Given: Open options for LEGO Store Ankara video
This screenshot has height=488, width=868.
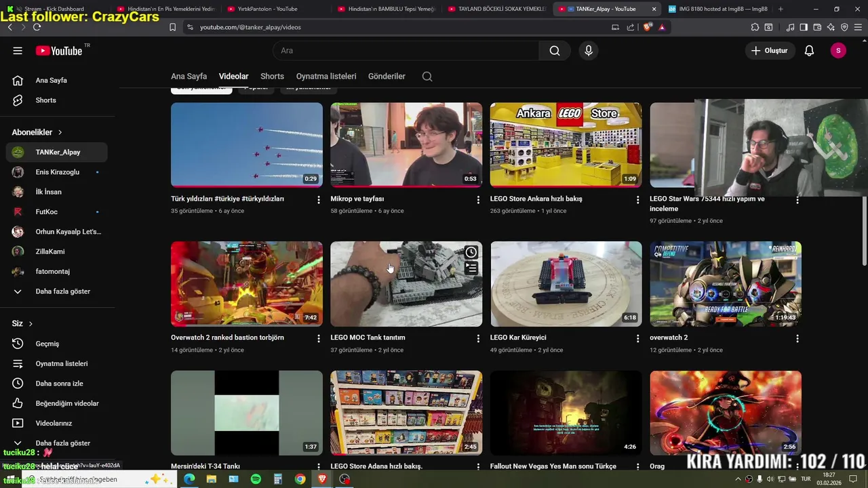Looking at the screenshot, I should (637, 200).
